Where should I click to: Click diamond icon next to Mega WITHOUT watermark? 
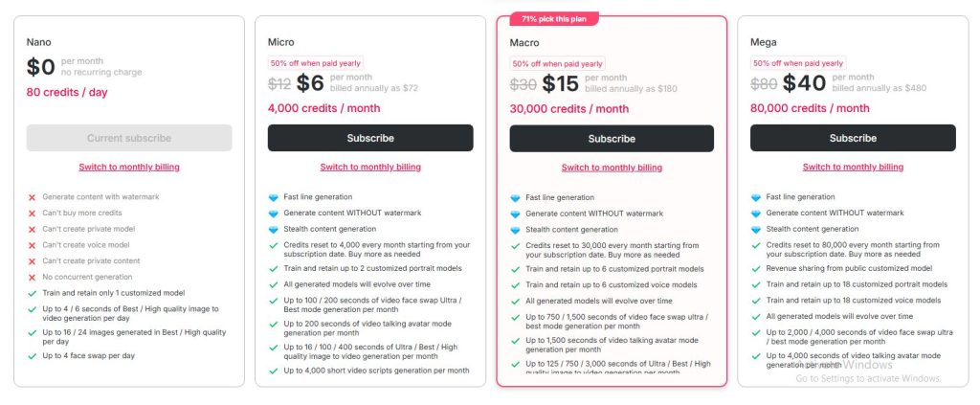pos(755,213)
